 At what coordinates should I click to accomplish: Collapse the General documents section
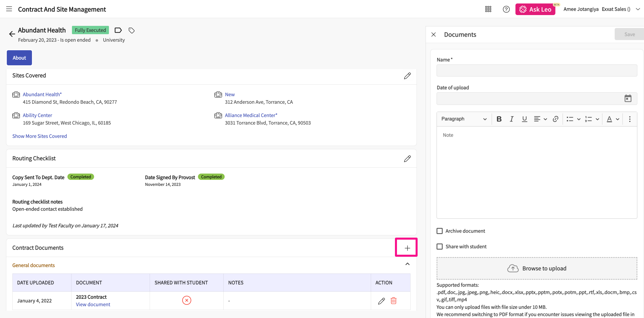407,264
